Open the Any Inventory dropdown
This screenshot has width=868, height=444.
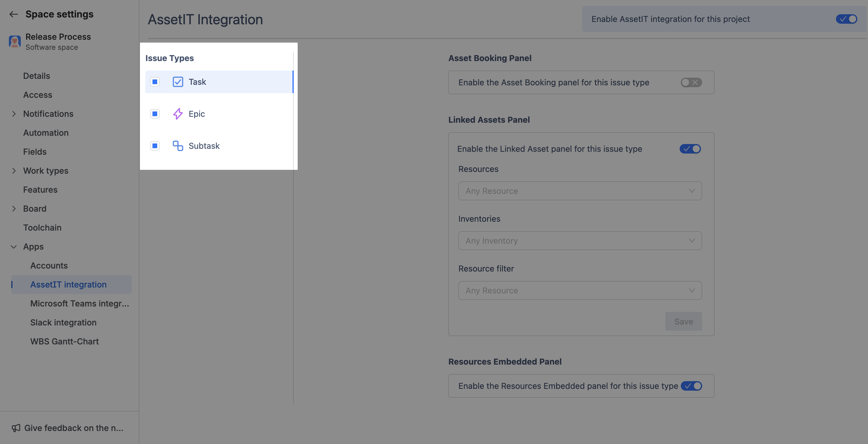pyautogui.click(x=580, y=241)
